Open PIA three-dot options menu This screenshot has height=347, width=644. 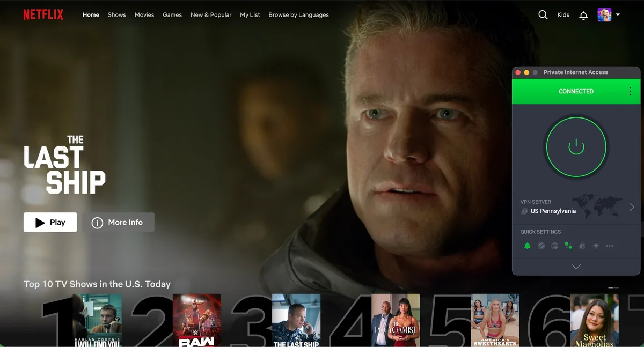tap(630, 92)
